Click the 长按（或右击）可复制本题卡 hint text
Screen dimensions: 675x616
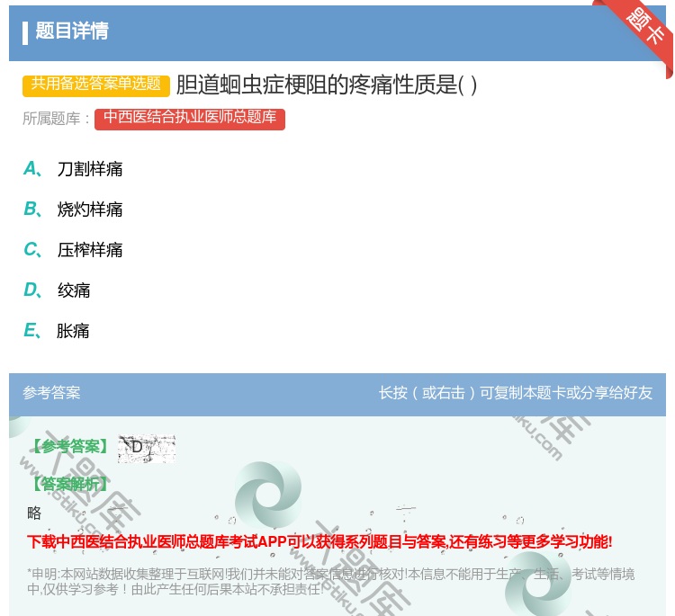coord(516,393)
